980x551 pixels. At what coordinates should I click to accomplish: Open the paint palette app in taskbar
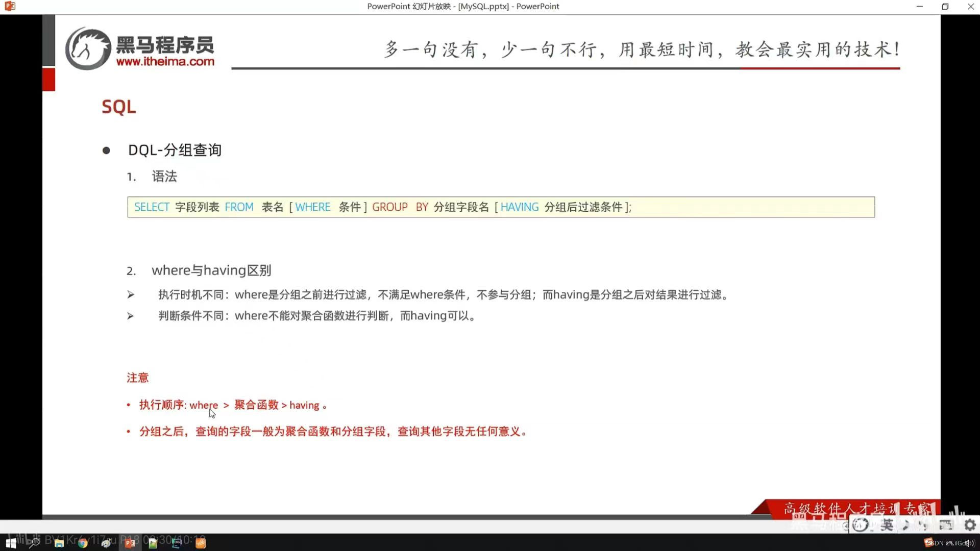click(106, 543)
